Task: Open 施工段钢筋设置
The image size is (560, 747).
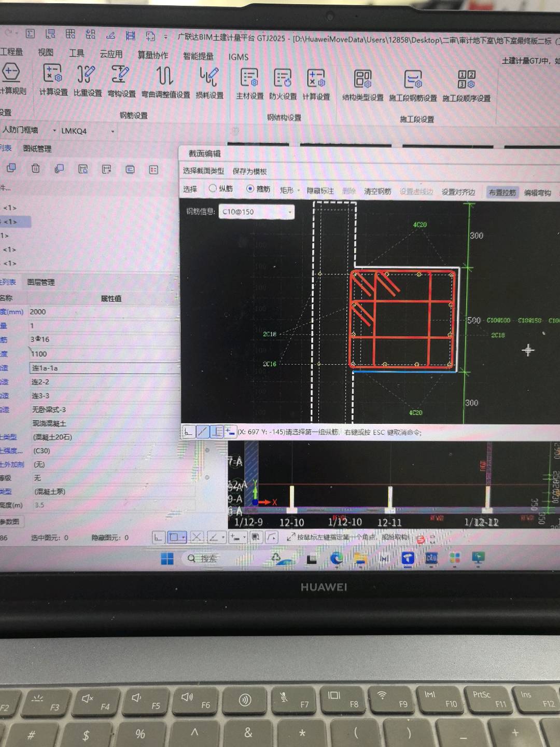Action: (x=413, y=86)
